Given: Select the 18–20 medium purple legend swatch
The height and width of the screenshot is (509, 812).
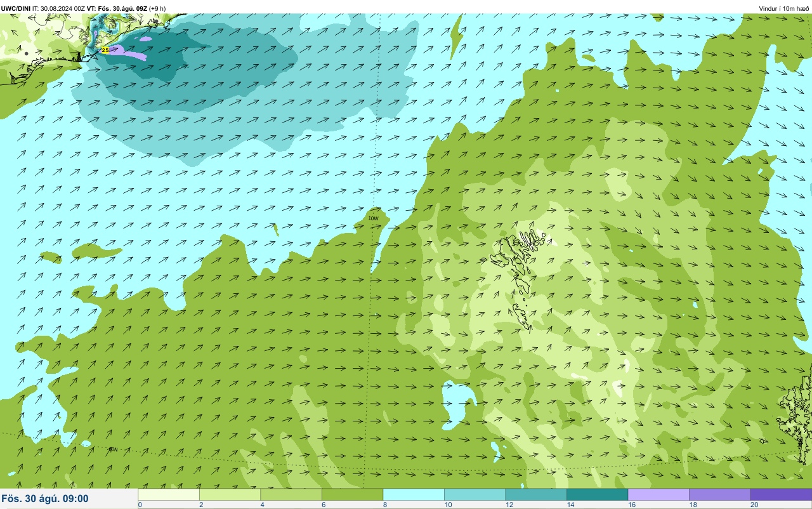Looking at the screenshot, I should pos(719,494).
